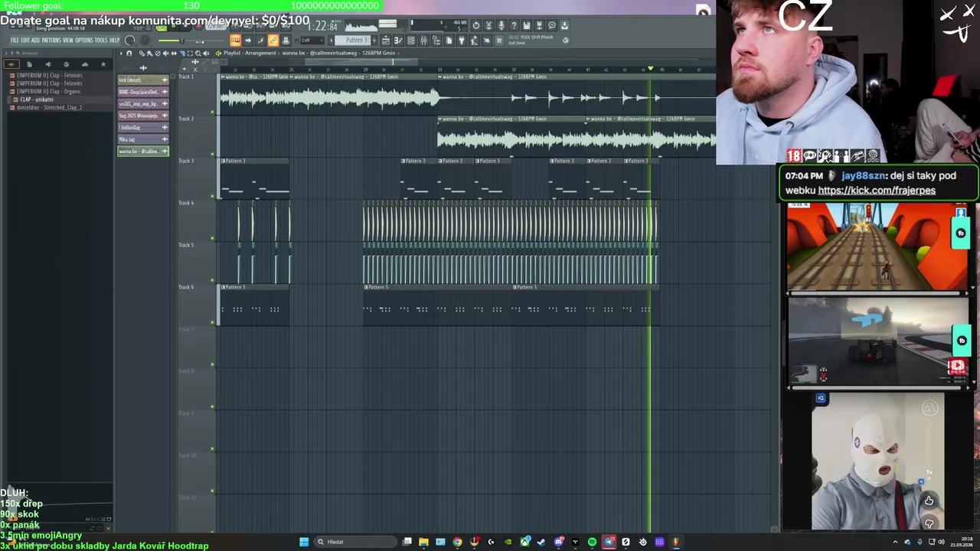This screenshot has height=551, width=980.
Task: Open the Playlist view from toolbar
Action: pyautogui.click(x=386, y=41)
